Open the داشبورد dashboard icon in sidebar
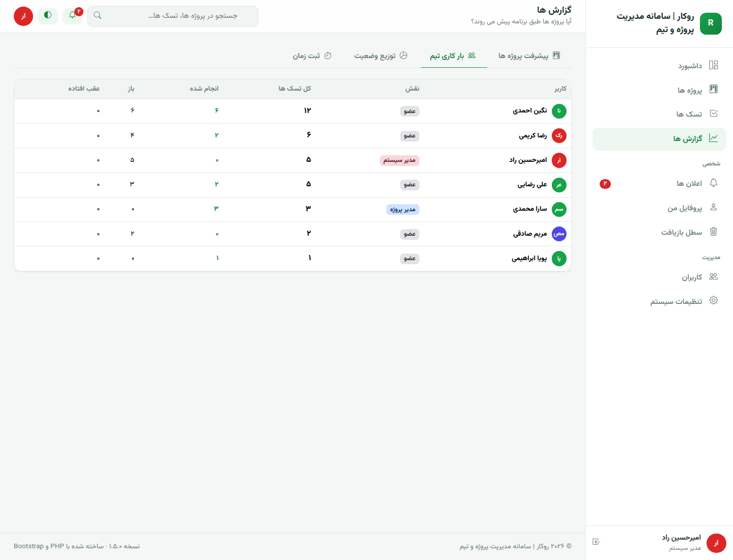The height and width of the screenshot is (560, 733). point(713,65)
